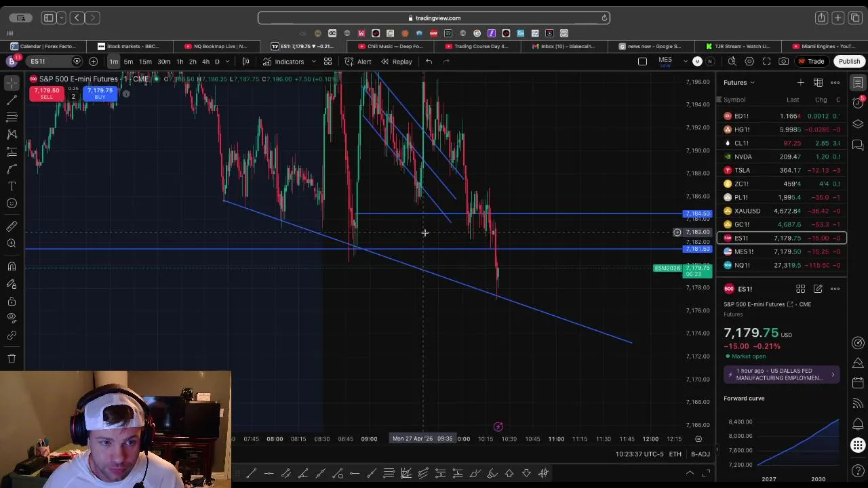Select arrow-down marker in favorites toolbar

coord(526,473)
